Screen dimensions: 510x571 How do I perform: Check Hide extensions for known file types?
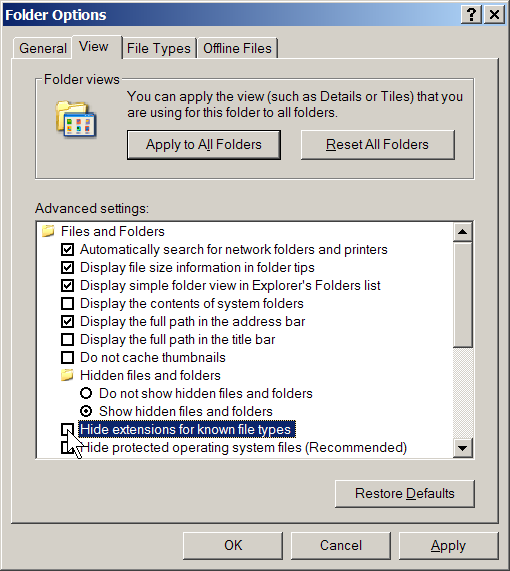(67, 429)
